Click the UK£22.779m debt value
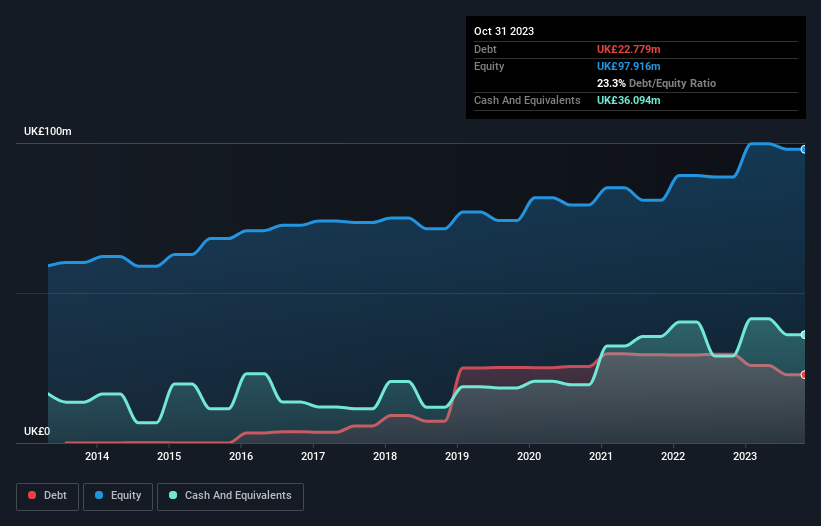 [x=628, y=49]
